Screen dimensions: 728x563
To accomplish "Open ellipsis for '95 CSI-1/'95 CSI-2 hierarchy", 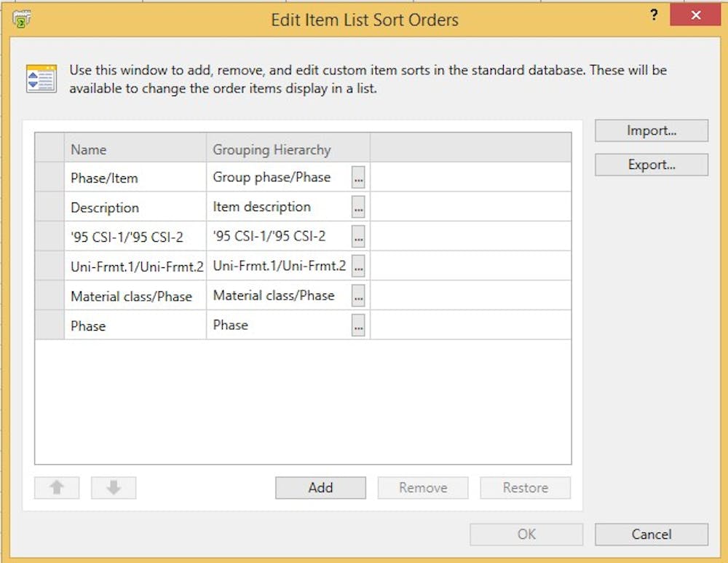I will (x=358, y=237).
